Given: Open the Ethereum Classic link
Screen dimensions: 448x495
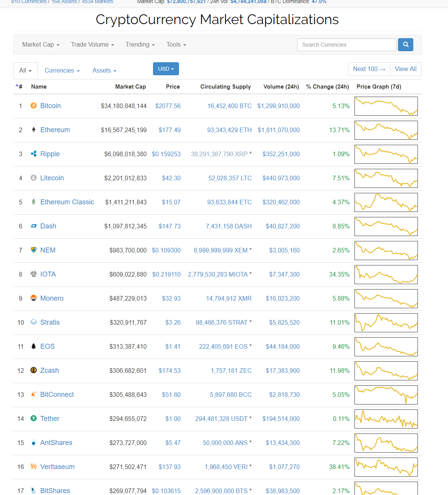Looking at the screenshot, I should tap(67, 202).
